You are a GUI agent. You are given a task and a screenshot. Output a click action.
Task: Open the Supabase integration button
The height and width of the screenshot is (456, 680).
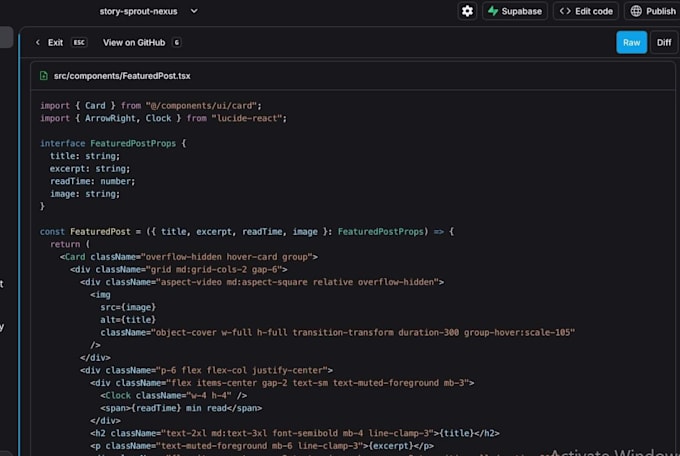[515, 11]
